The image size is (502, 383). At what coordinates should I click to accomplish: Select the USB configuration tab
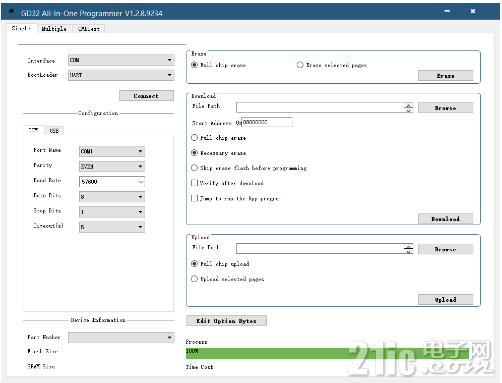click(54, 131)
